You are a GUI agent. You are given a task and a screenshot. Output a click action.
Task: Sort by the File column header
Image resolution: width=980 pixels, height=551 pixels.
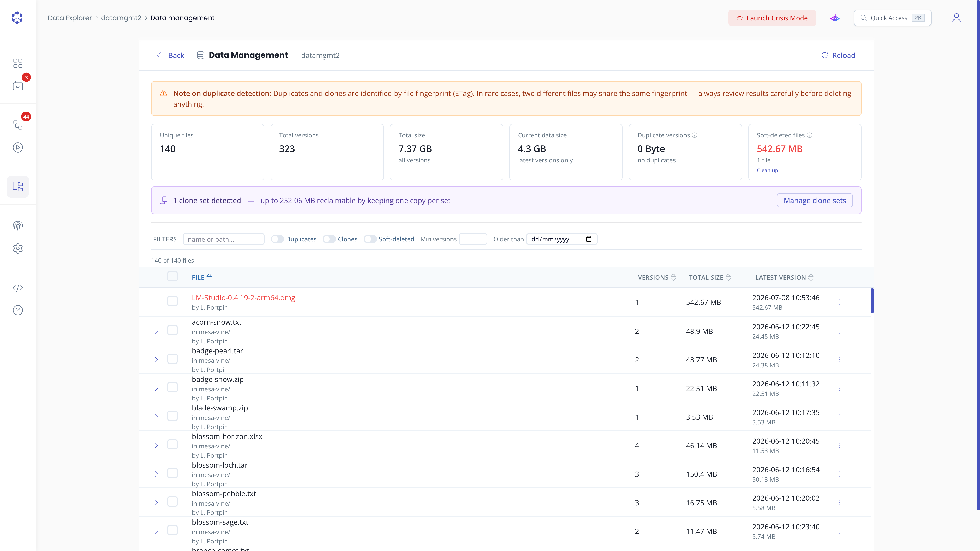click(202, 277)
